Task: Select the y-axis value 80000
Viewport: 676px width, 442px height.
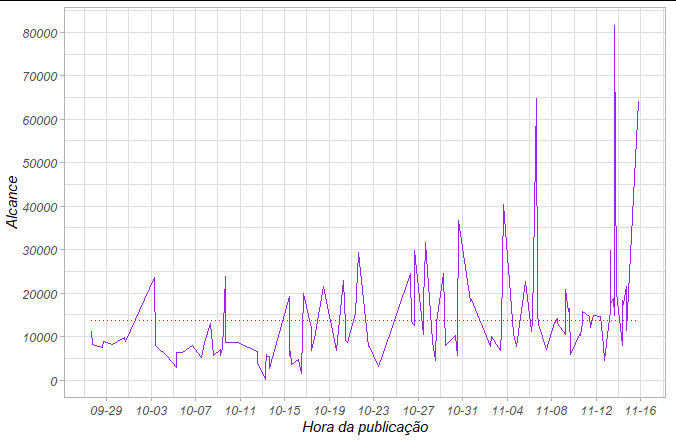Action: [x=40, y=33]
